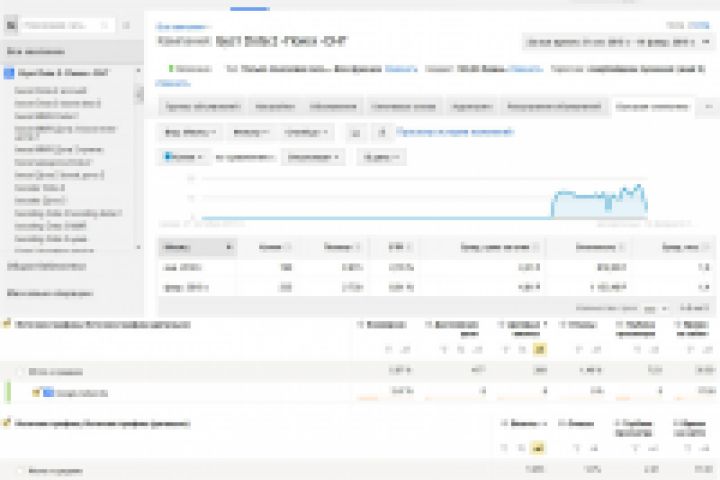Toggle the chart display icon button
Image resolution: width=720 pixels, height=480 pixels.
356,133
